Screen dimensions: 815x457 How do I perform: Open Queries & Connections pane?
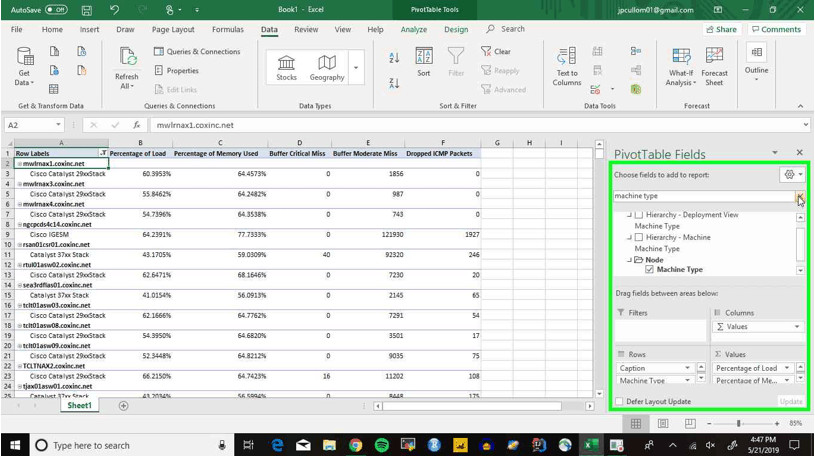[197, 51]
